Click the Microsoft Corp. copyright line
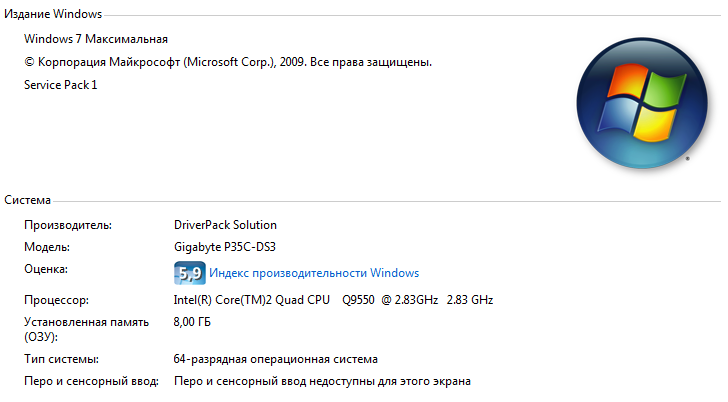 coord(228,62)
